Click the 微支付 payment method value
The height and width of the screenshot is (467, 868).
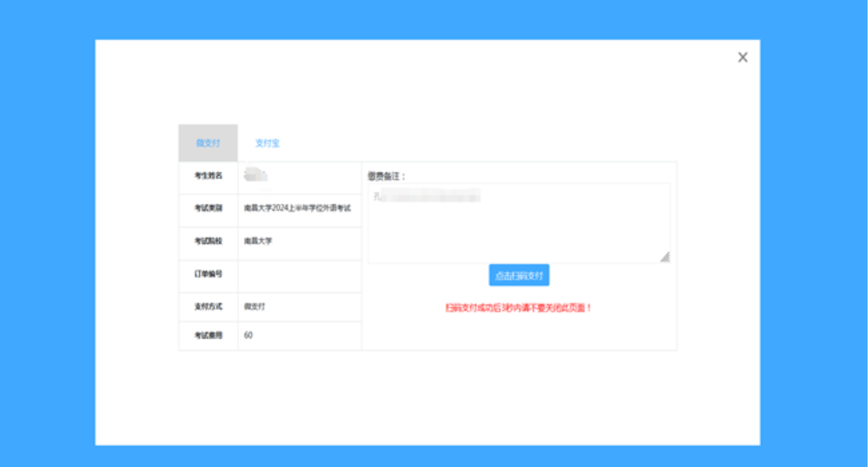[255, 306]
